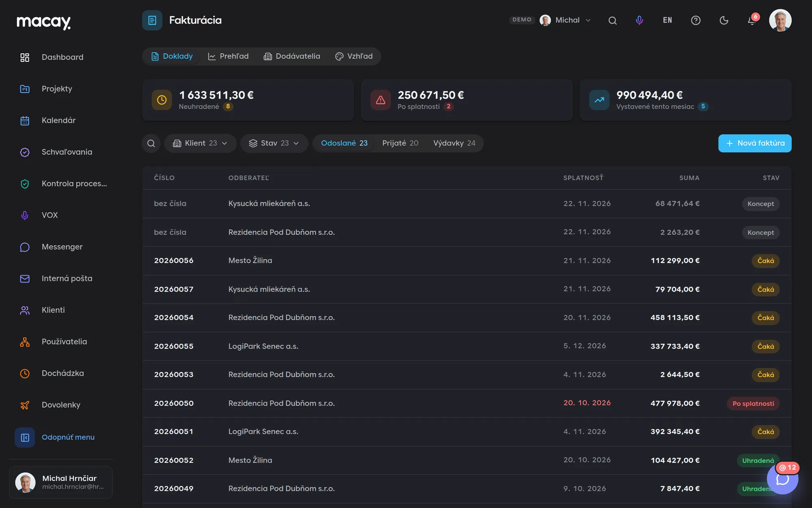Open Messenger in the sidebar
The image size is (812, 508).
62,247
